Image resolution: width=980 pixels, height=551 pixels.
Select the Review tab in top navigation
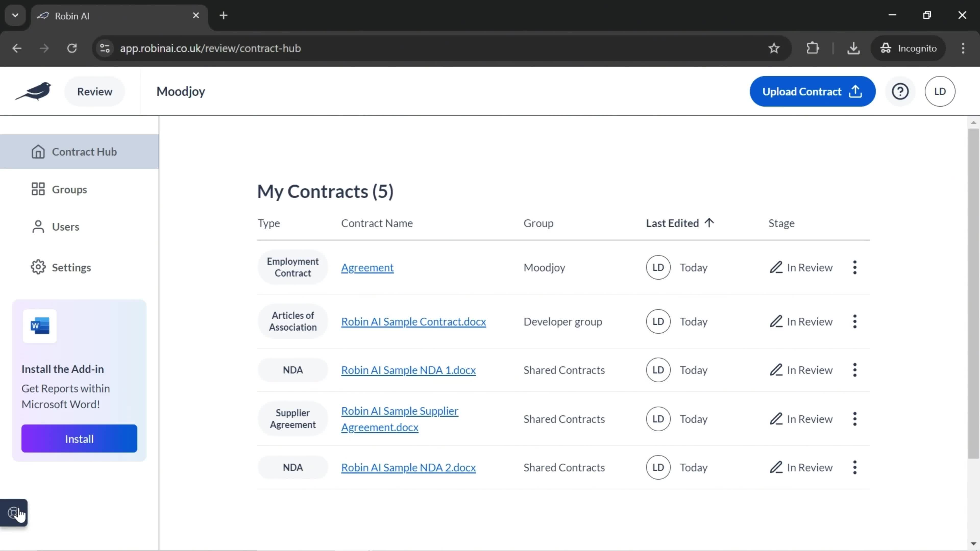click(x=94, y=91)
